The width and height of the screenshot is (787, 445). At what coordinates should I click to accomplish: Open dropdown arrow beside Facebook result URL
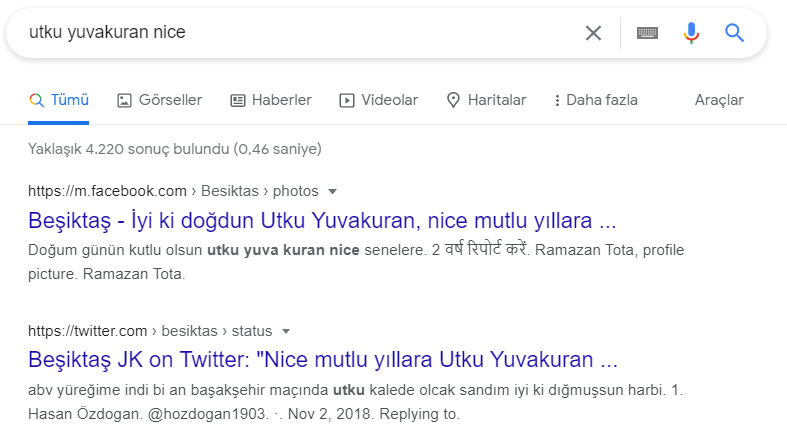tap(333, 191)
